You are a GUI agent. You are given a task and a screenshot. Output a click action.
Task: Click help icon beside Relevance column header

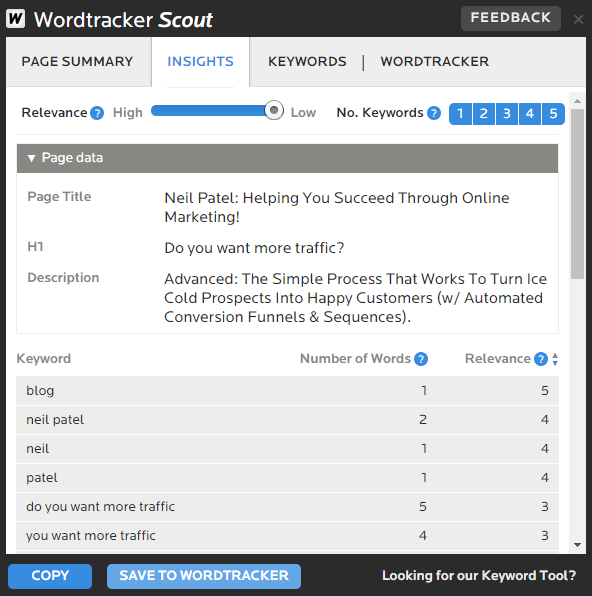[540, 359]
